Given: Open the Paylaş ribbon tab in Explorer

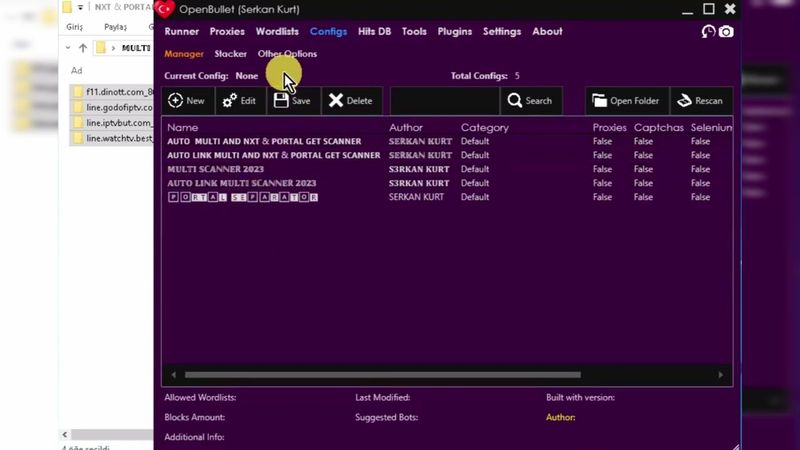Looking at the screenshot, I should [116, 27].
